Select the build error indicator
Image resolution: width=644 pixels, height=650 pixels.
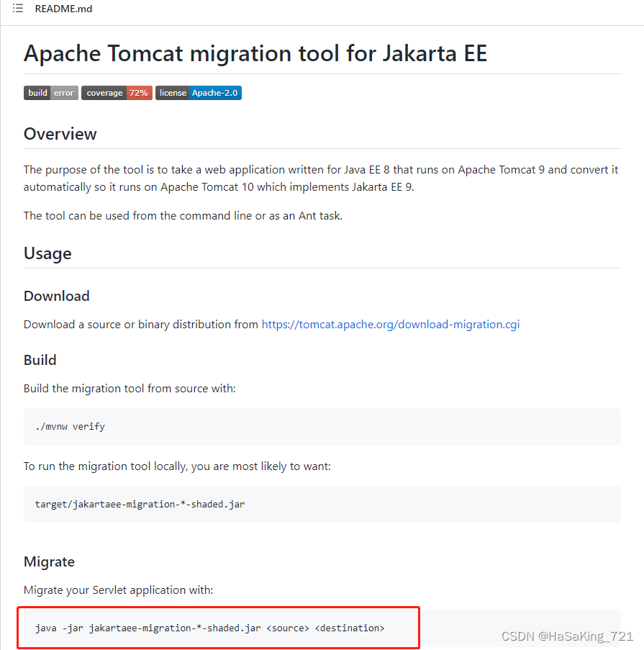tap(63, 92)
